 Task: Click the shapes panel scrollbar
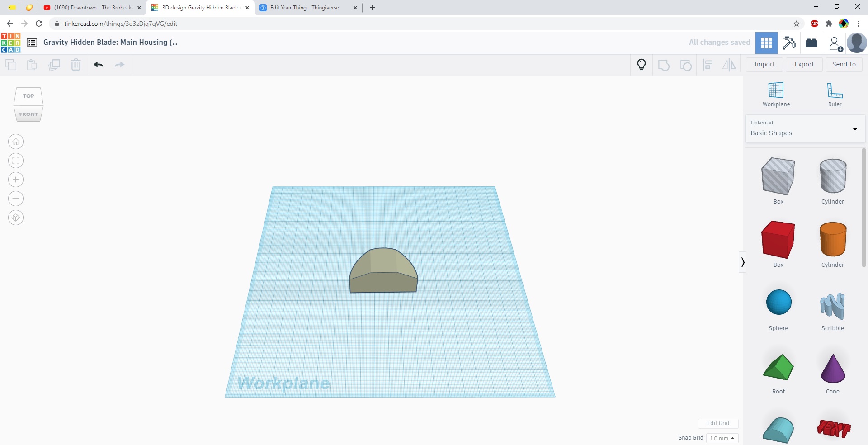click(x=863, y=207)
